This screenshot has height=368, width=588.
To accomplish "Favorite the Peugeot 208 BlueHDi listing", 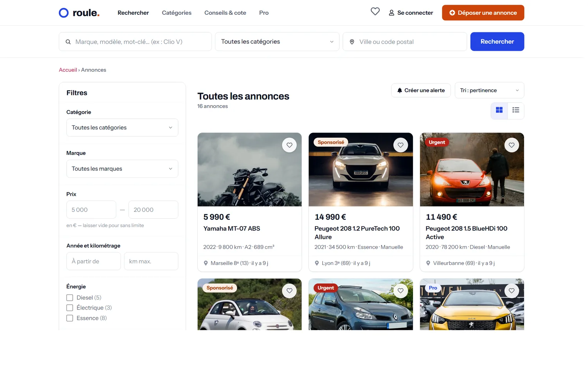I will click(x=512, y=145).
